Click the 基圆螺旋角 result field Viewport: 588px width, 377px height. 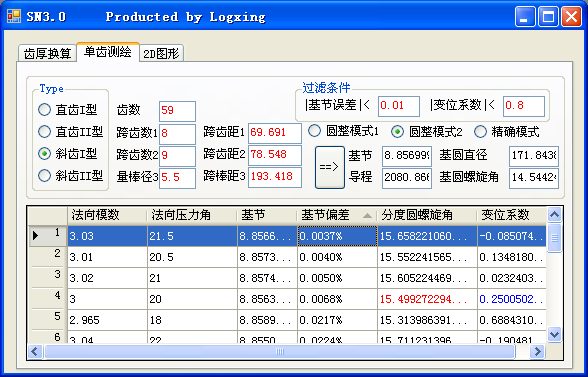tap(534, 178)
